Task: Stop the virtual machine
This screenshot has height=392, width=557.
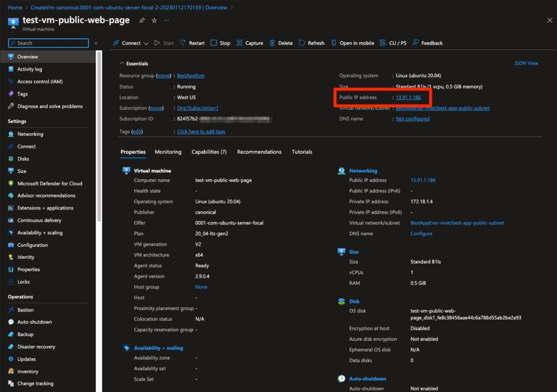Action: pyautogui.click(x=220, y=43)
